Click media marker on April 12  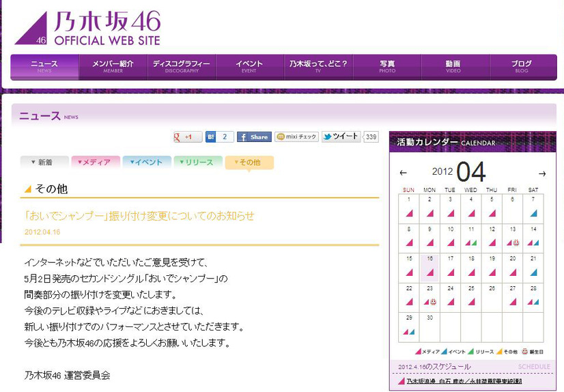pyautogui.click(x=492, y=242)
